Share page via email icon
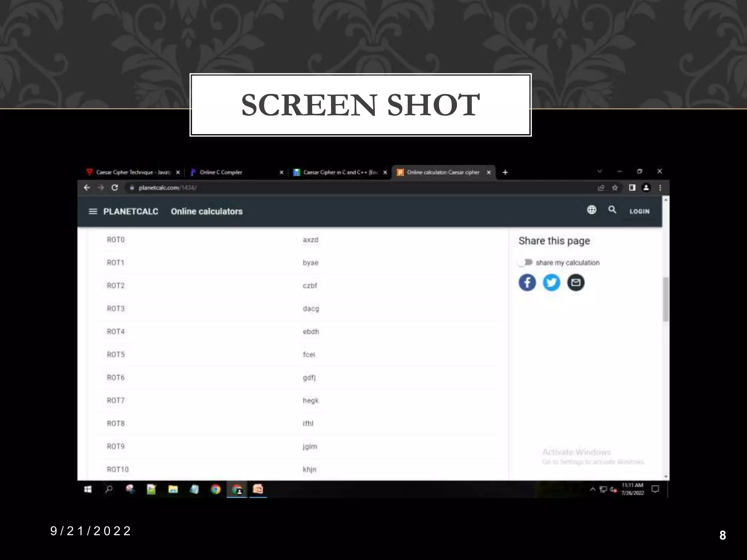Image resolution: width=747 pixels, height=560 pixels. point(576,283)
